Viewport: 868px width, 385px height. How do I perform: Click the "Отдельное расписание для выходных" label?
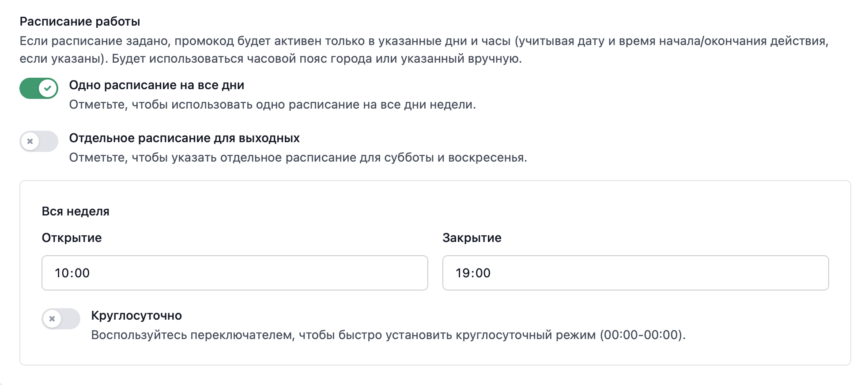(x=184, y=138)
